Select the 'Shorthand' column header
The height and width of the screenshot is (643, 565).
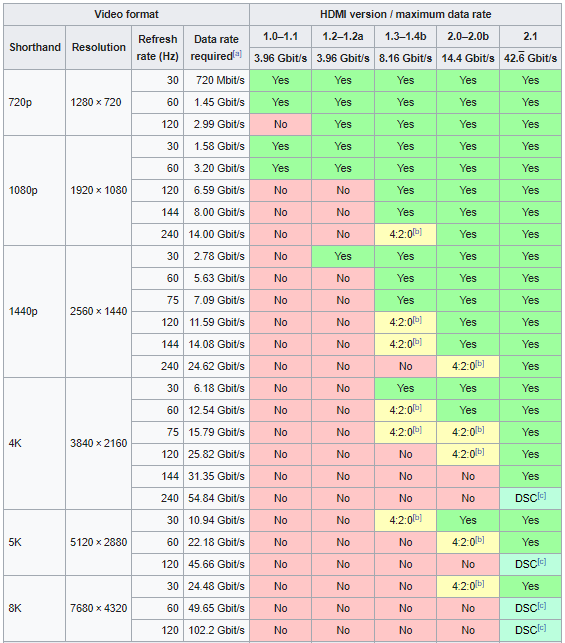(35, 47)
